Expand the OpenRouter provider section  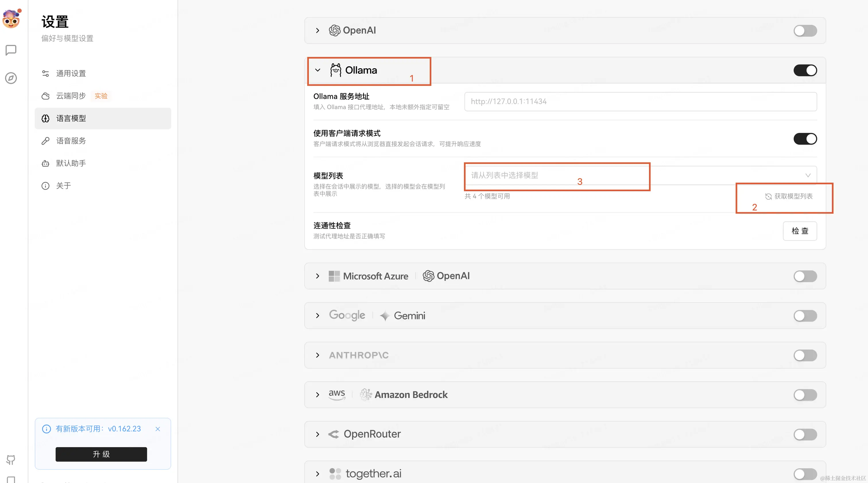(x=317, y=434)
